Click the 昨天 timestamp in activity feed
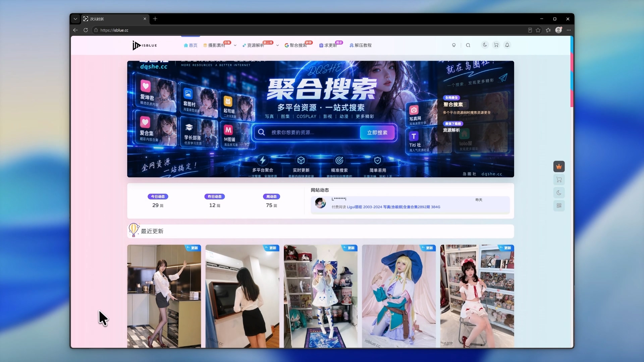This screenshot has height=362, width=644. [x=479, y=200]
